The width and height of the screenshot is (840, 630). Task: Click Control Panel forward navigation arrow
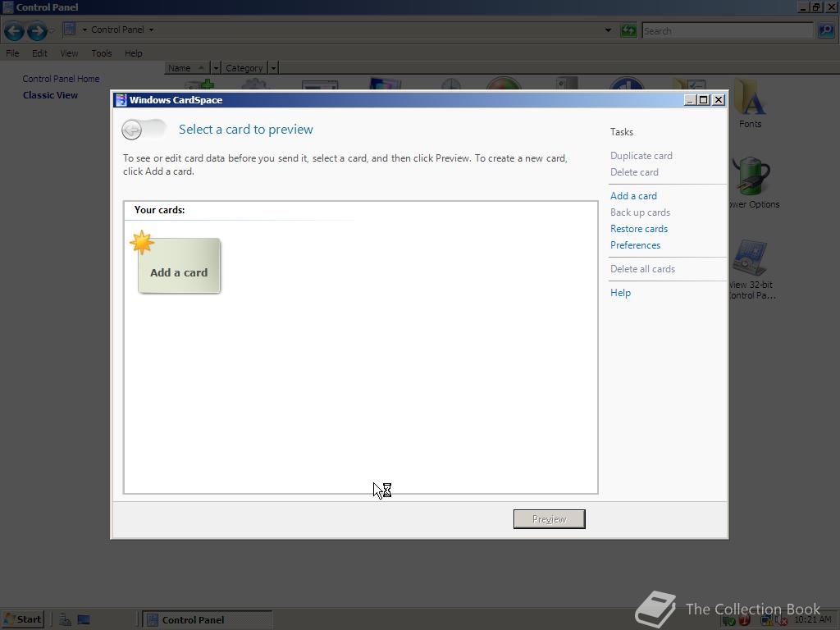tap(36, 31)
